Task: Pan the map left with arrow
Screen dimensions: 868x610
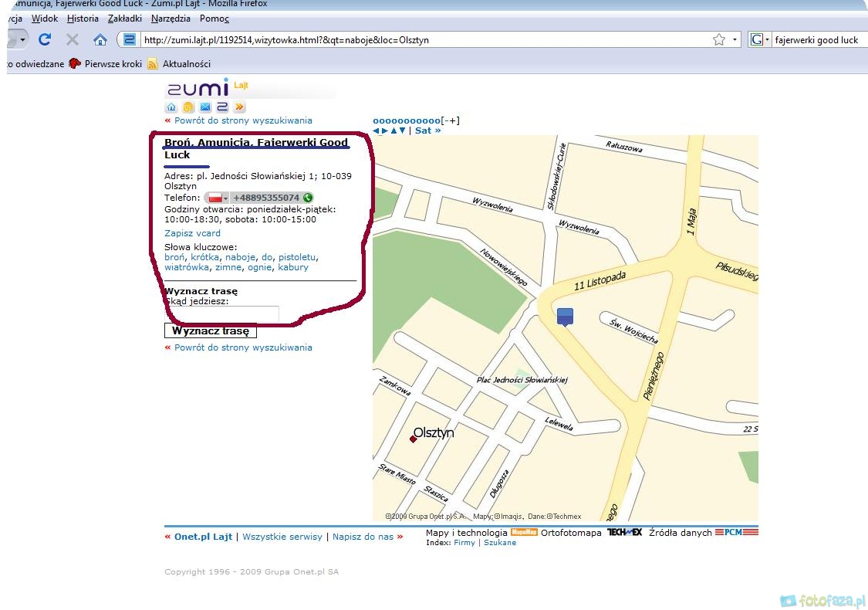Action: [x=376, y=130]
